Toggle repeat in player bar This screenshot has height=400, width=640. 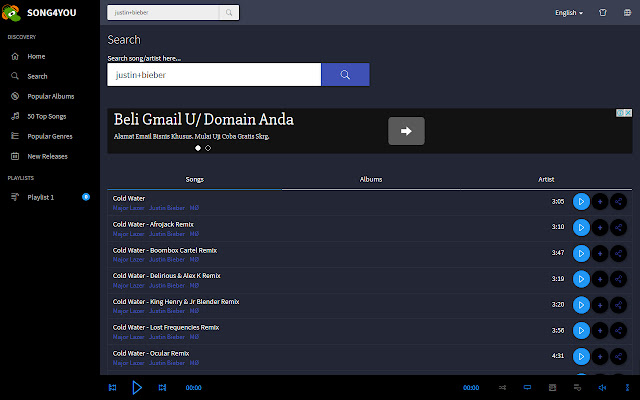coord(527,387)
